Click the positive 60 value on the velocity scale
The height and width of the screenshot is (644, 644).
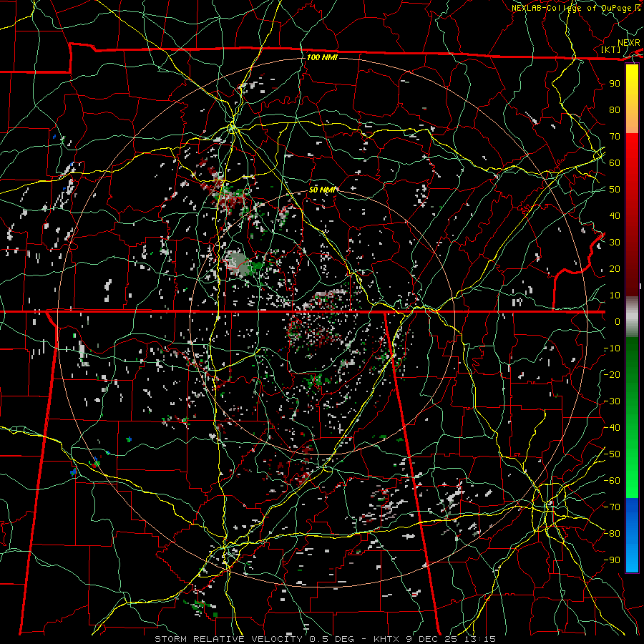(x=615, y=162)
